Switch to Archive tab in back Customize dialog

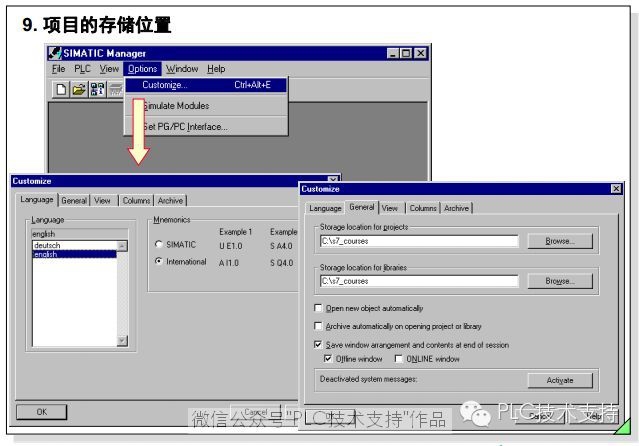(x=170, y=201)
